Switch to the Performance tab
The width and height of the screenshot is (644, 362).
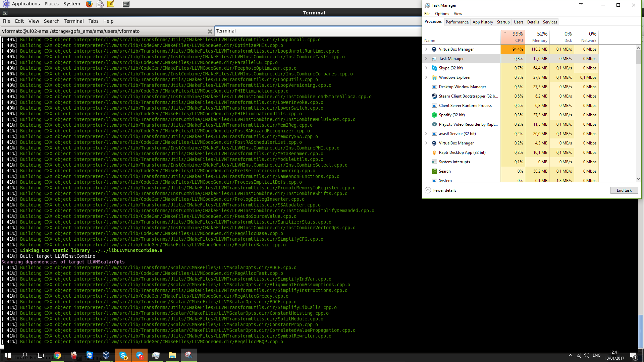click(x=457, y=22)
